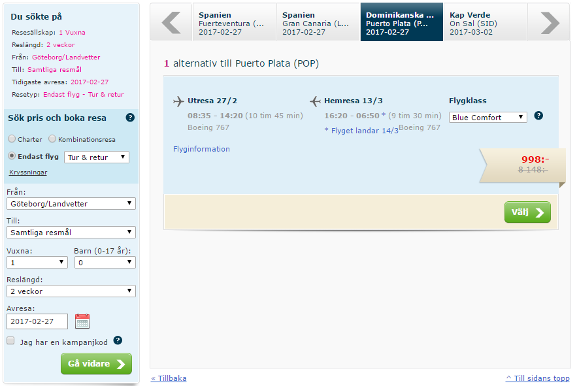This screenshot has height=392, width=577.
Task: Open the Kryssningar link
Action: tap(28, 172)
